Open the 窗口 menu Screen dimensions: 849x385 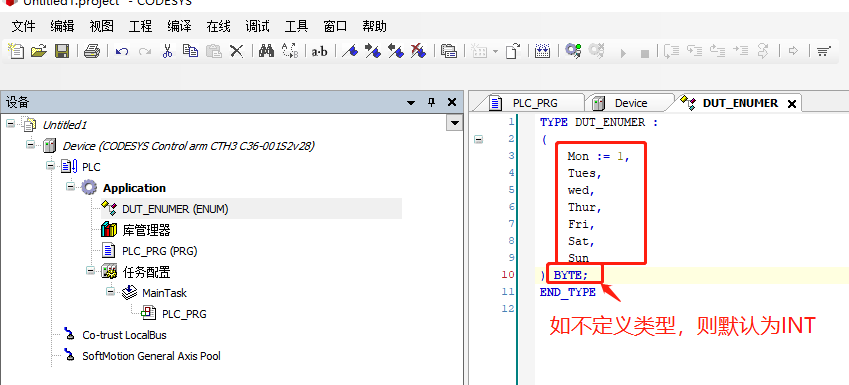(x=335, y=27)
